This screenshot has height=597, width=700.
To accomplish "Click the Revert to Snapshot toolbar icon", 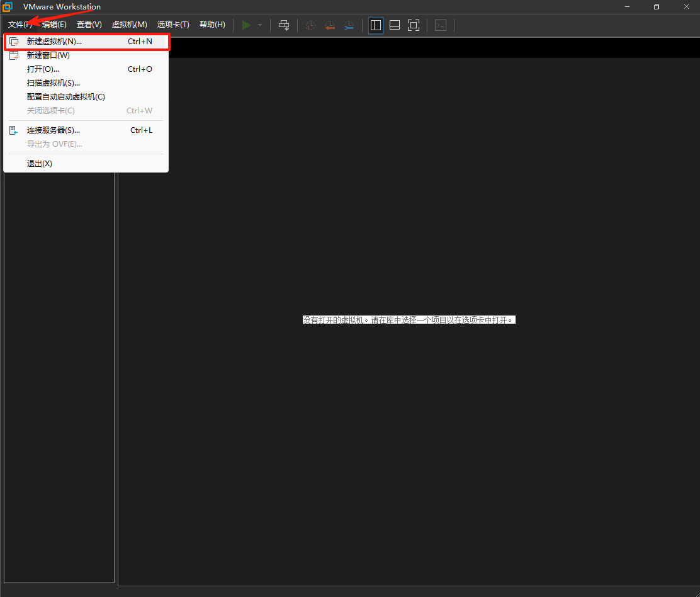I will pyautogui.click(x=330, y=25).
